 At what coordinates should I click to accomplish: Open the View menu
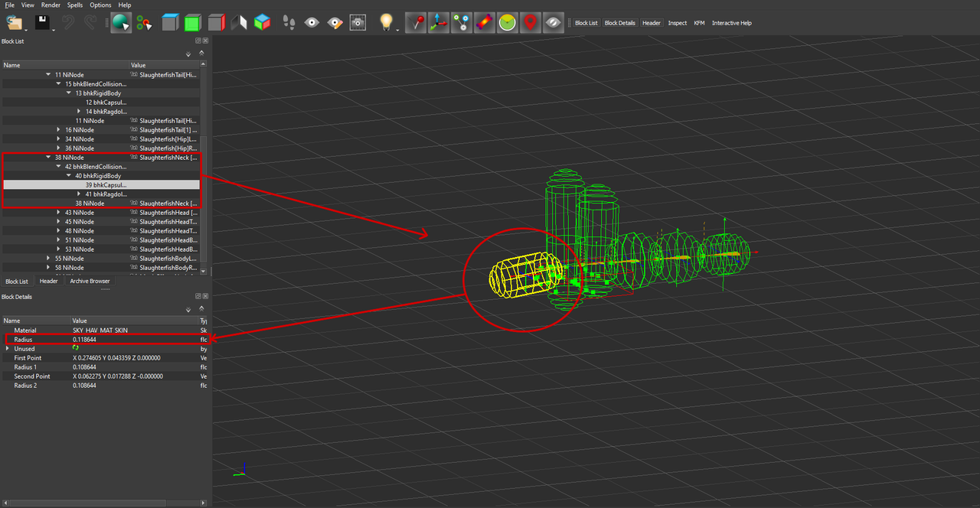click(x=28, y=5)
